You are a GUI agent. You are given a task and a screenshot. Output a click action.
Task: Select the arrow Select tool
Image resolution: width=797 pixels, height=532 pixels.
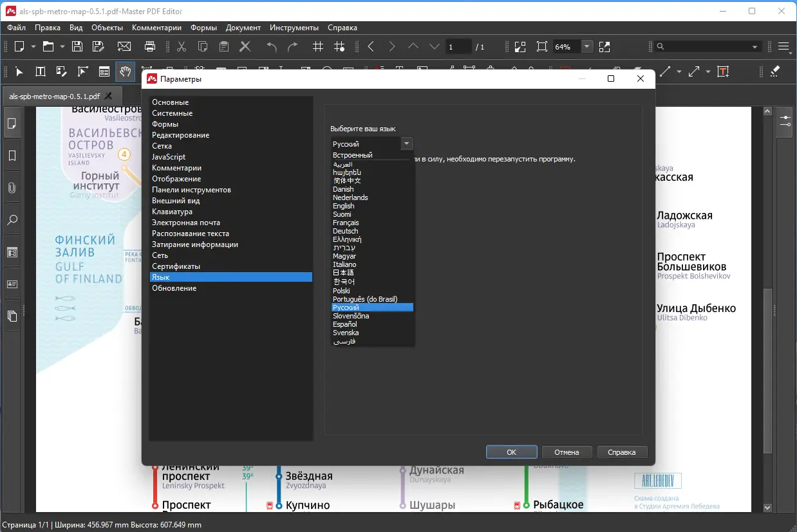tap(19, 71)
